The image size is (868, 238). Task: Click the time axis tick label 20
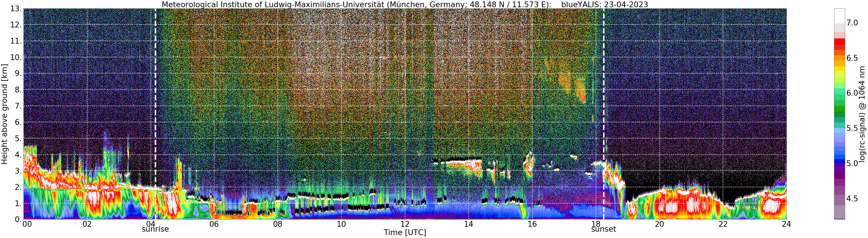[x=659, y=224]
